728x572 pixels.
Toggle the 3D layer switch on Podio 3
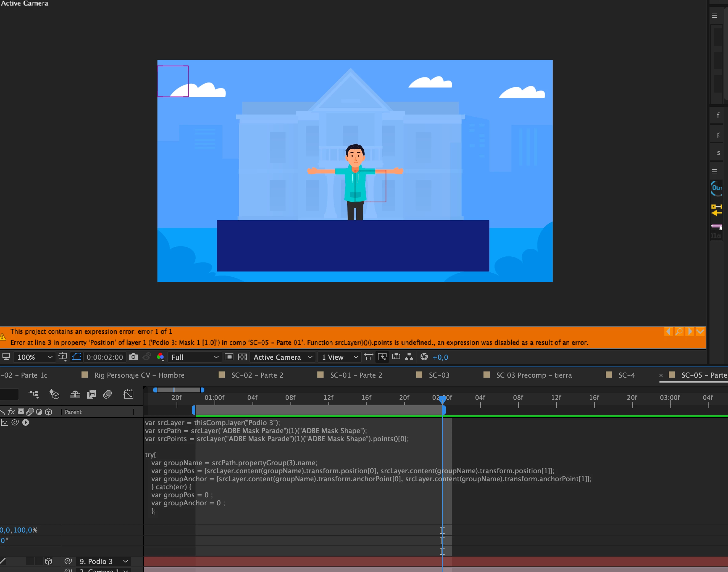tap(48, 561)
